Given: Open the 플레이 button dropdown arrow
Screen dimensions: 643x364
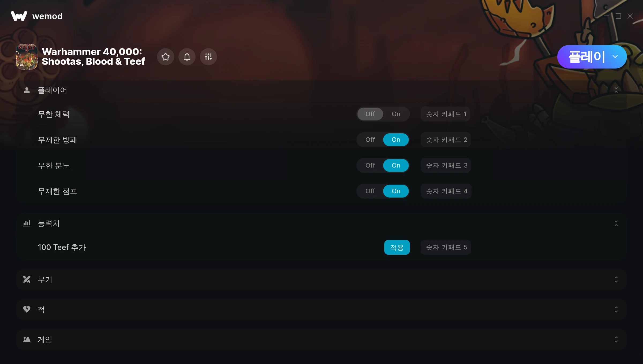Looking at the screenshot, I should tap(615, 57).
